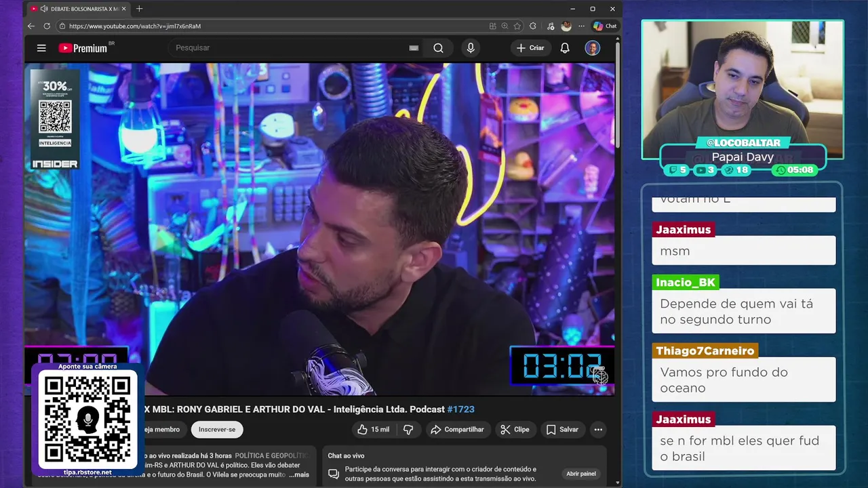Click the @LOCOBALTAR handle label
868x488 pixels.
click(x=743, y=143)
